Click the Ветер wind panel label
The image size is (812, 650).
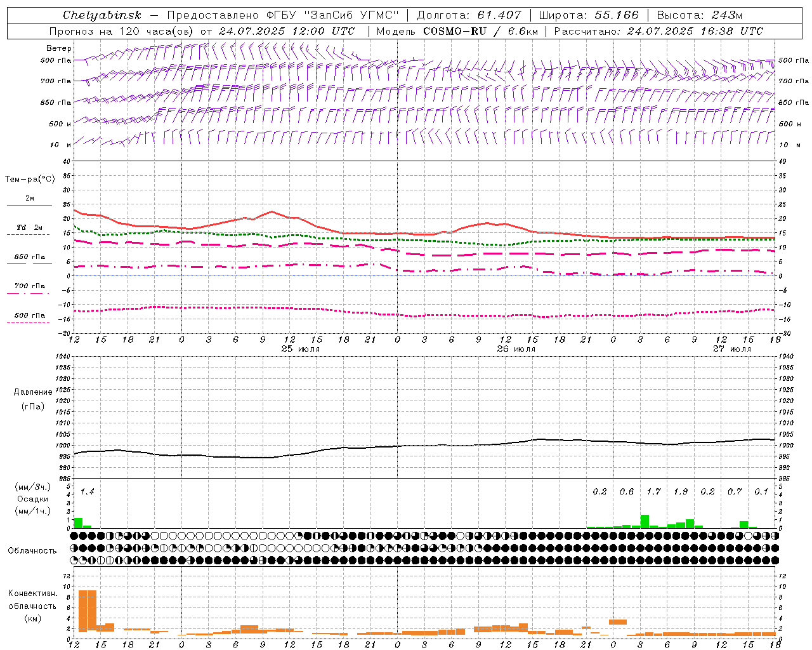(58, 48)
